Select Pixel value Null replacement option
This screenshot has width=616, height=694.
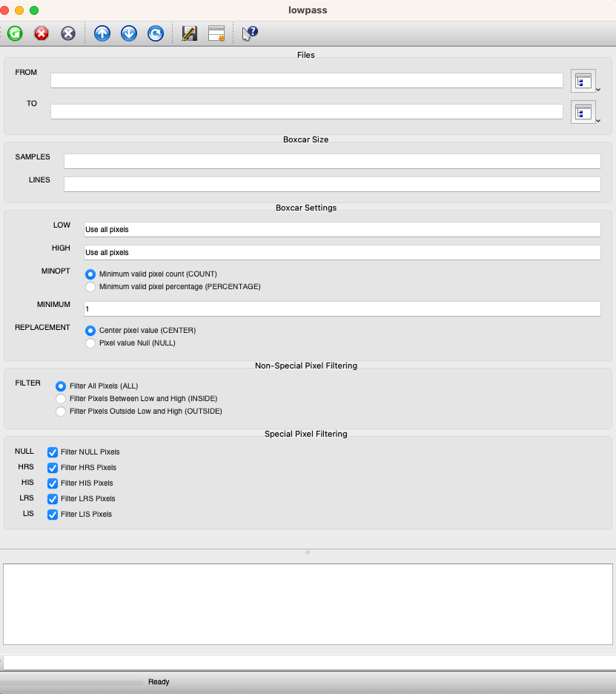pyautogui.click(x=91, y=343)
